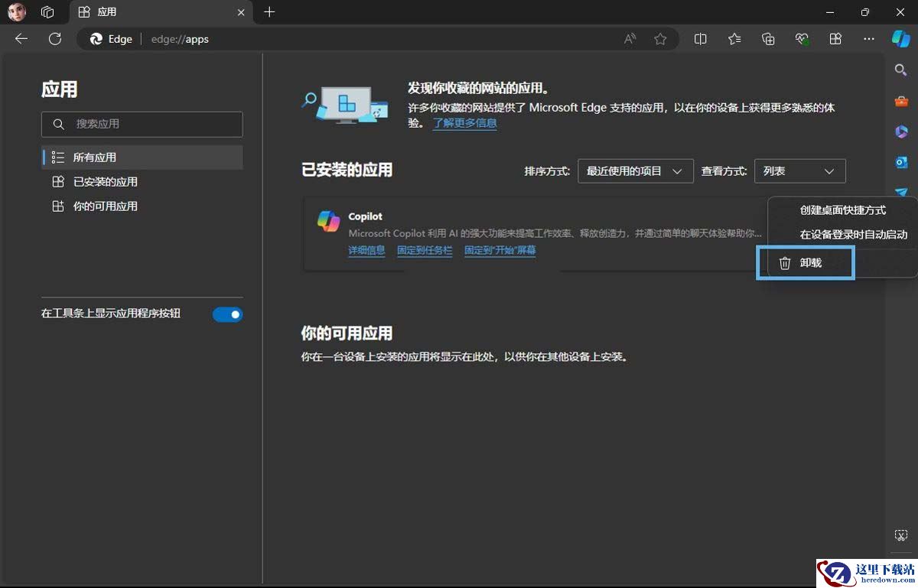Image resolution: width=918 pixels, height=588 pixels.
Task: Open the workspaces icon in title bar
Action: [47, 12]
